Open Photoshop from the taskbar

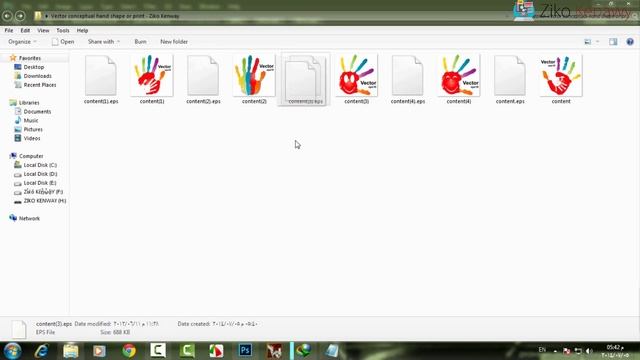click(x=245, y=351)
